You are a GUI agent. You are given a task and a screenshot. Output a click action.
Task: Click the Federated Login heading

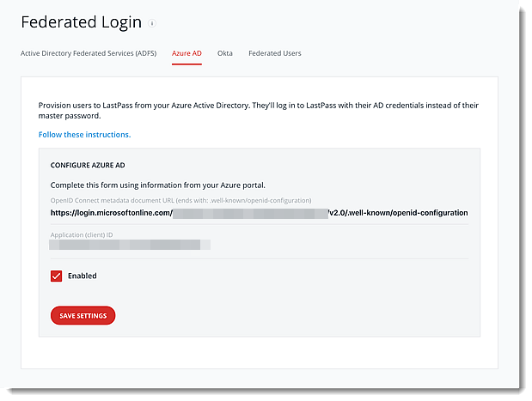click(82, 22)
